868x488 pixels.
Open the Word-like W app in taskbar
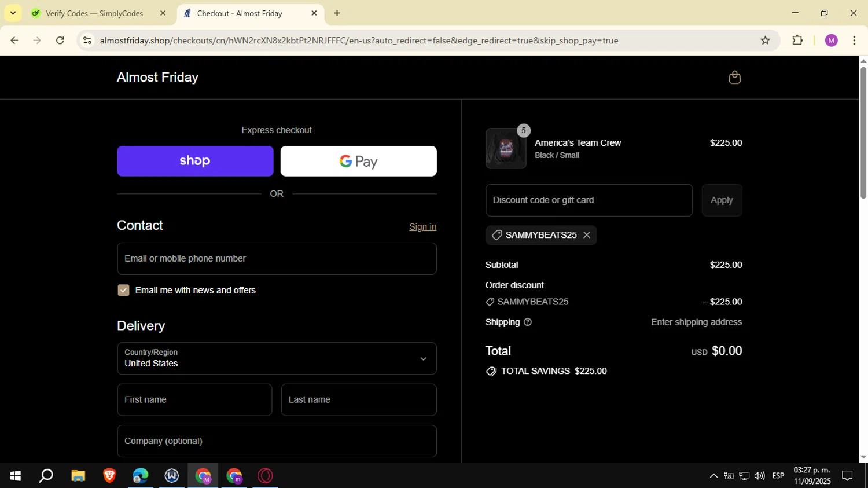(x=172, y=476)
